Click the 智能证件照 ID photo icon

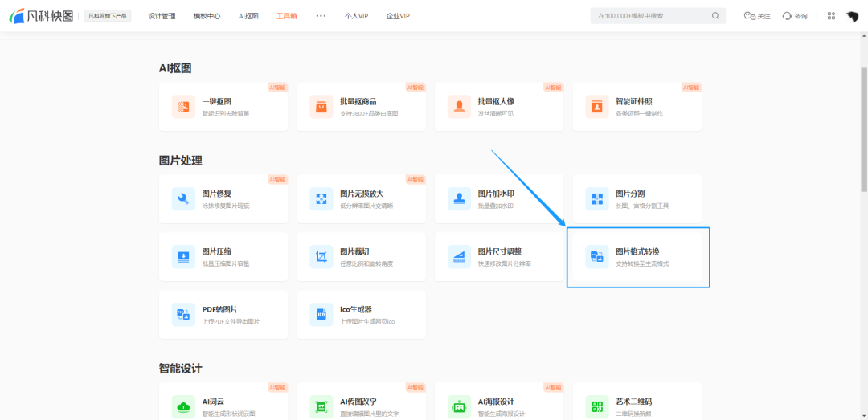[x=596, y=107]
